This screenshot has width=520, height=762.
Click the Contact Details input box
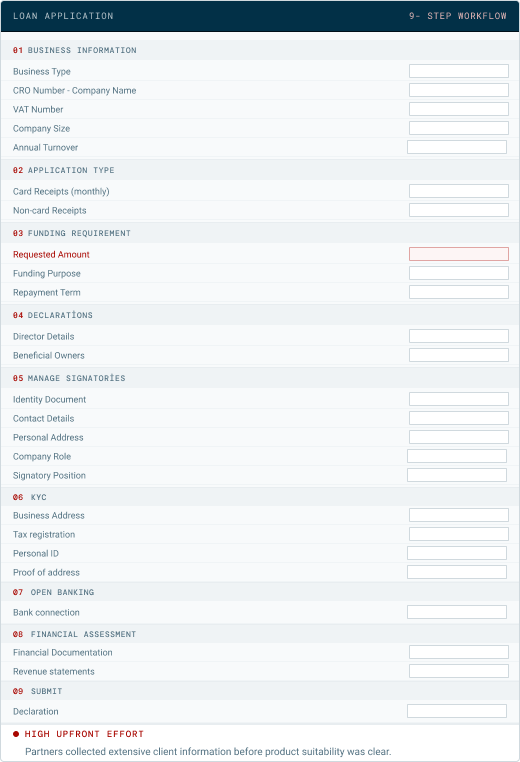(459, 418)
